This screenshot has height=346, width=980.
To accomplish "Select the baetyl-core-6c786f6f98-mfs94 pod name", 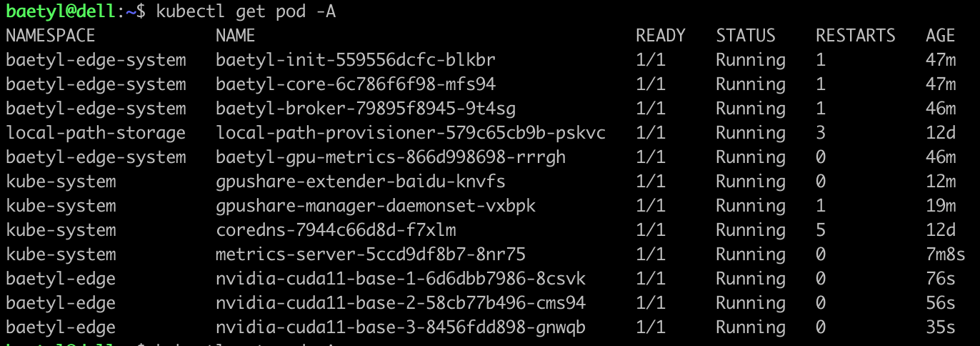I will click(356, 84).
